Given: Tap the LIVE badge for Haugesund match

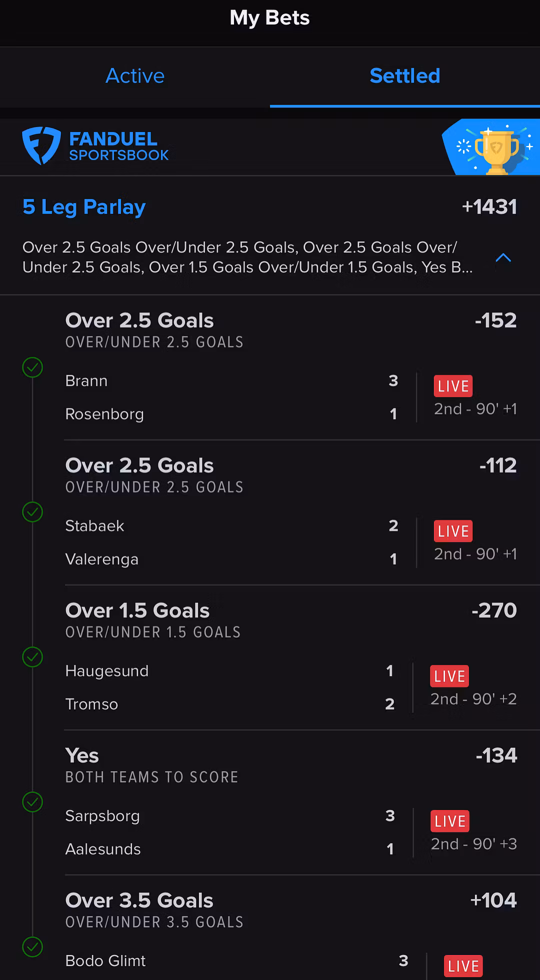Looking at the screenshot, I should coord(449,676).
